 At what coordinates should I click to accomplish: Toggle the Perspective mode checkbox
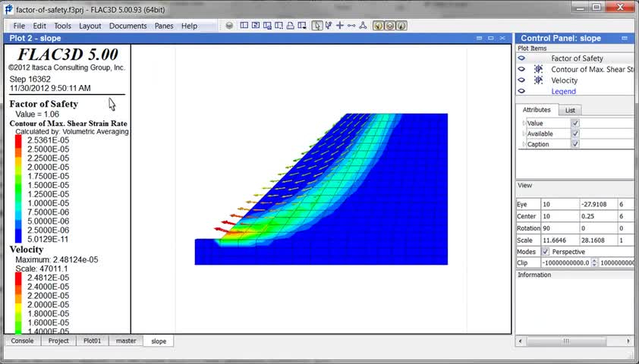545,252
